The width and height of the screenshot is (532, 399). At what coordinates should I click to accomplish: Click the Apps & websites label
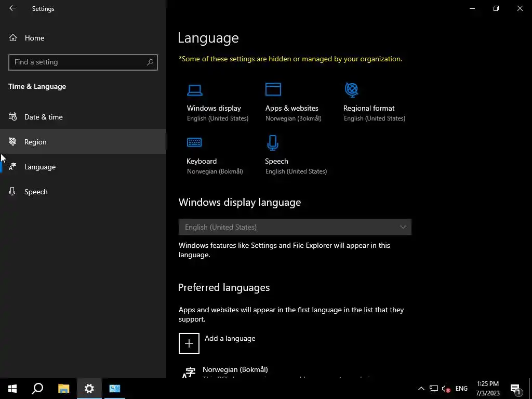(292, 108)
